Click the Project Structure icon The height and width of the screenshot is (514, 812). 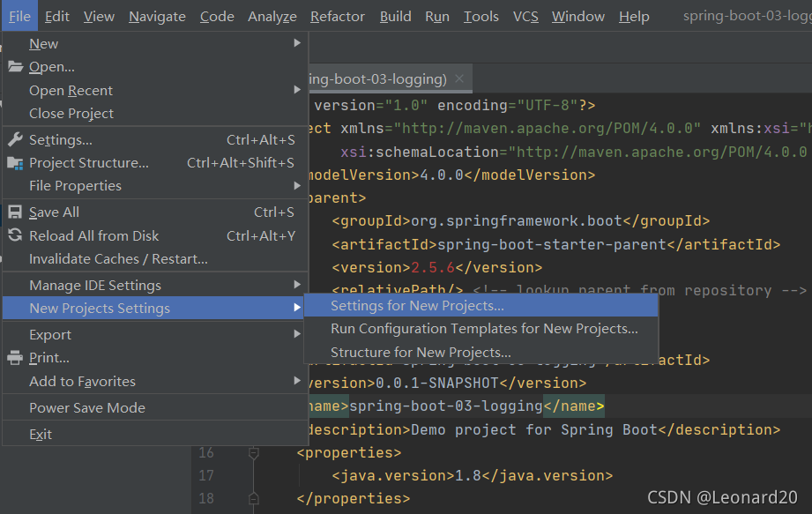coord(16,163)
